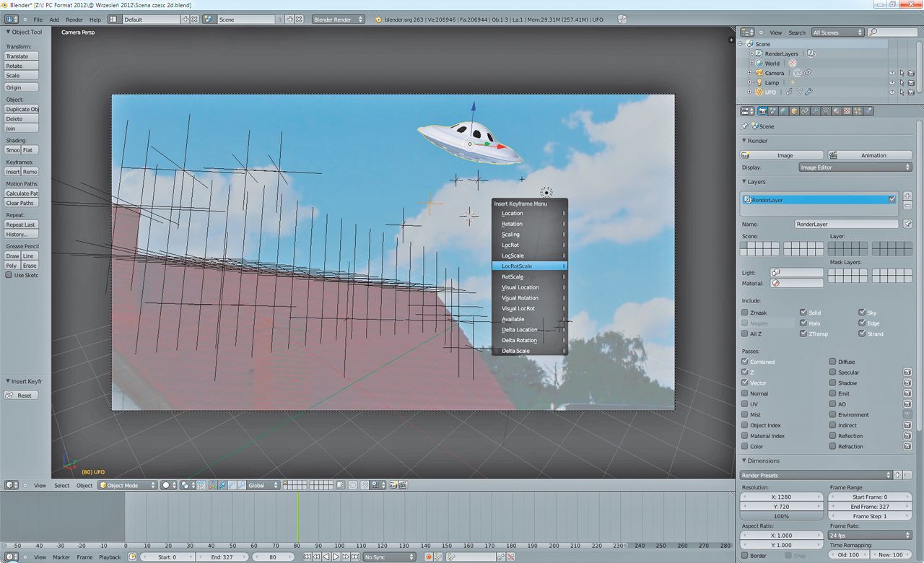Click the Reset button in Insert Keyframe panel
924x563 pixels.
click(x=22, y=396)
